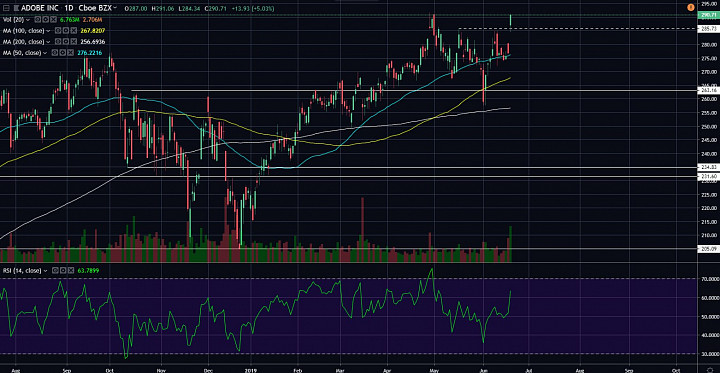Expand the MA (200, close) dropdown arrow
Image resolution: width=720 pixels, height=373 pixels.
pos(48,42)
